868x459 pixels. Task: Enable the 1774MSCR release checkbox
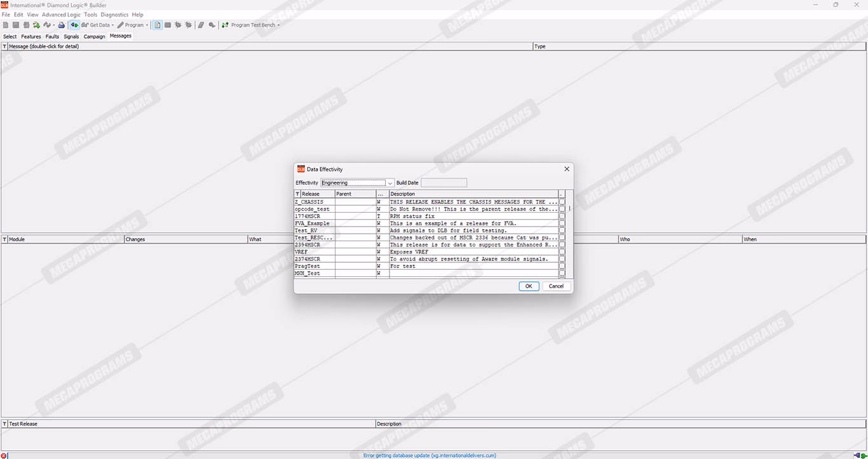(x=562, y=216)
